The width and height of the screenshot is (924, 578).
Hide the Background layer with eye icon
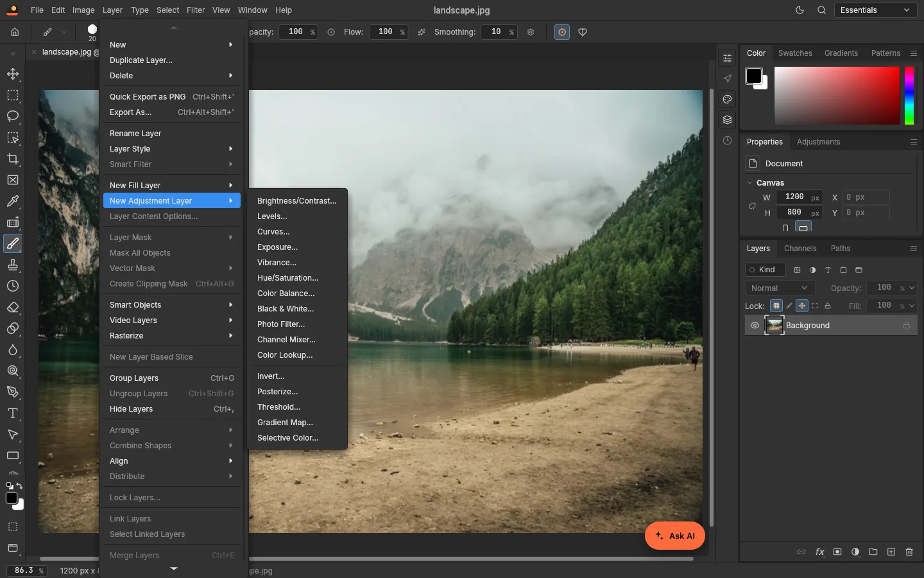point(755,326)
